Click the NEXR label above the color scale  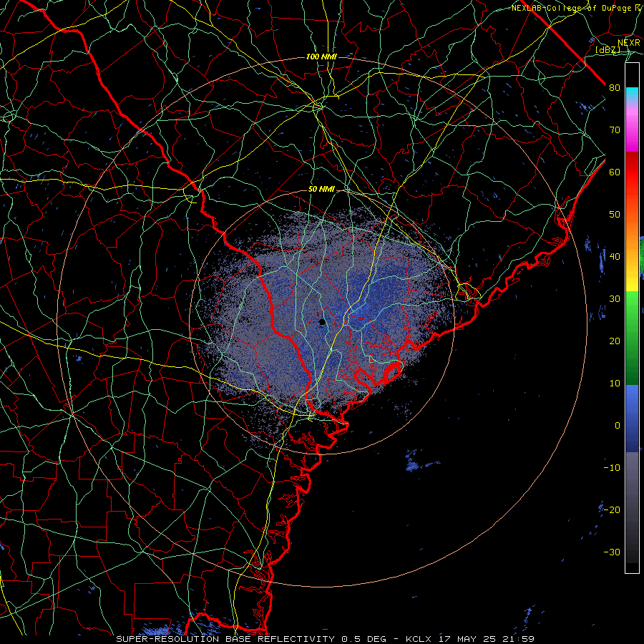(x=629, y=43)
